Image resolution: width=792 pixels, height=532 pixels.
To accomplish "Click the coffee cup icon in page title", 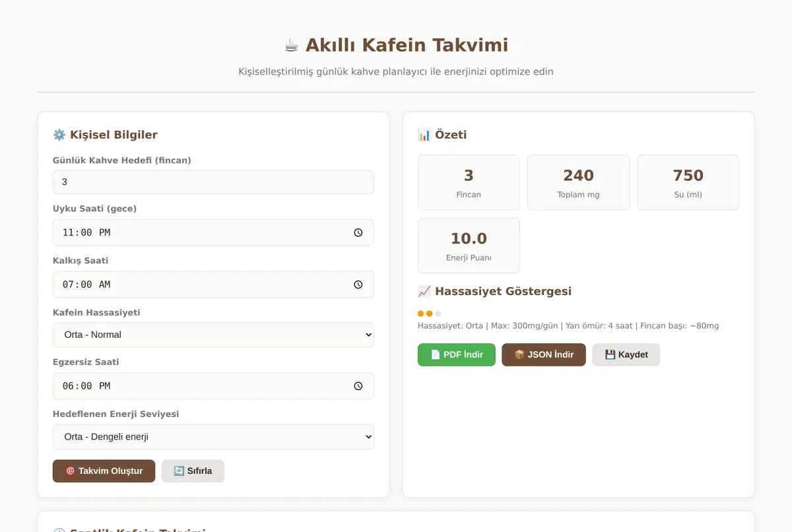I will [291, 46].
